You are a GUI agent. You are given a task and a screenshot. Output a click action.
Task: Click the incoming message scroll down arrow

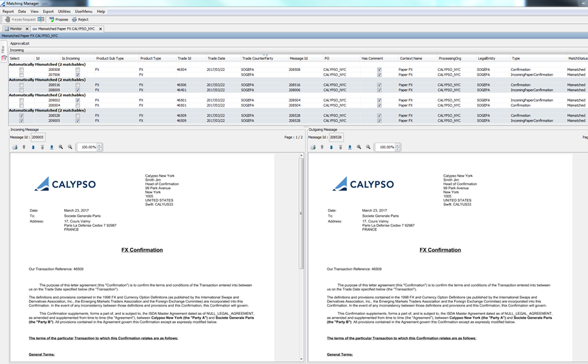point(301,359)
